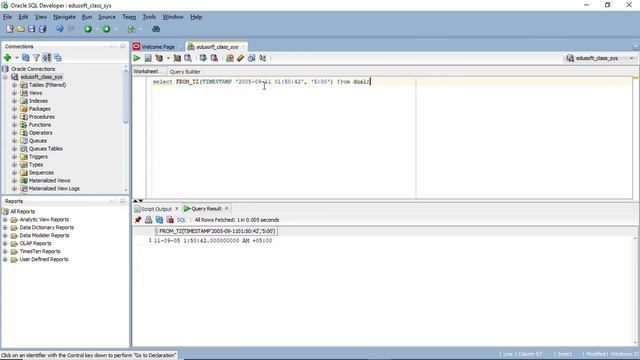Click the Autotrace icon
The height and width of the screenshot is (360, 640).
[177, 58]
